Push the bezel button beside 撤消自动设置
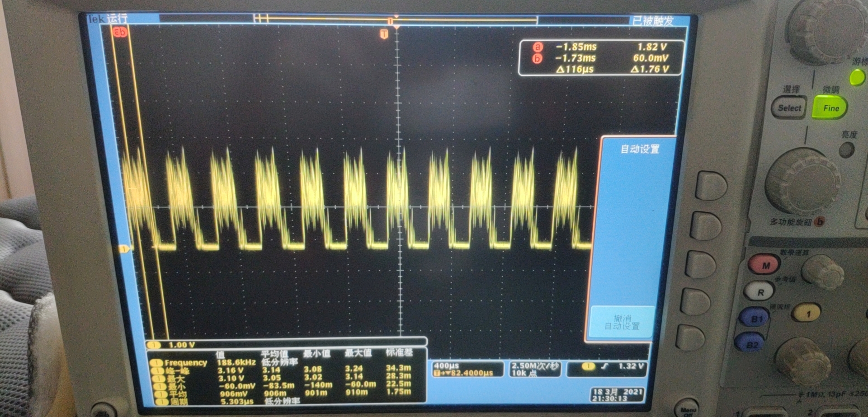The height and width of the screenshot is (417, 868). point(690,337)
